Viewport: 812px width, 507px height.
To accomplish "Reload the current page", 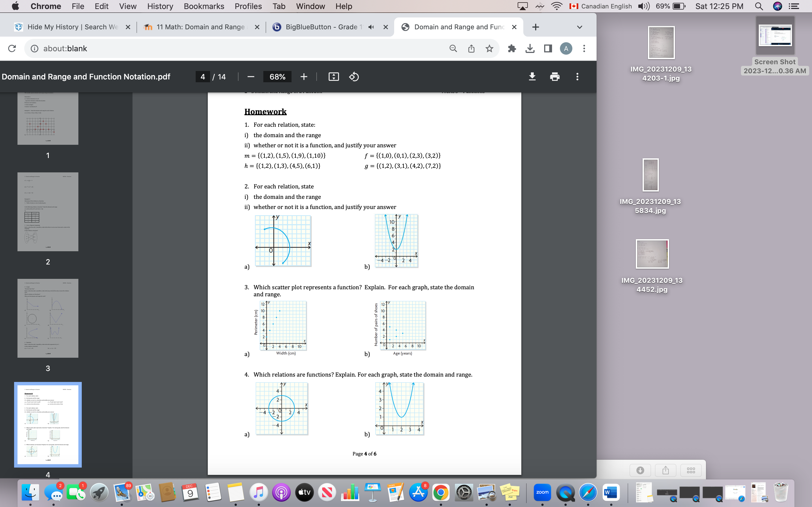I will 12,49.
